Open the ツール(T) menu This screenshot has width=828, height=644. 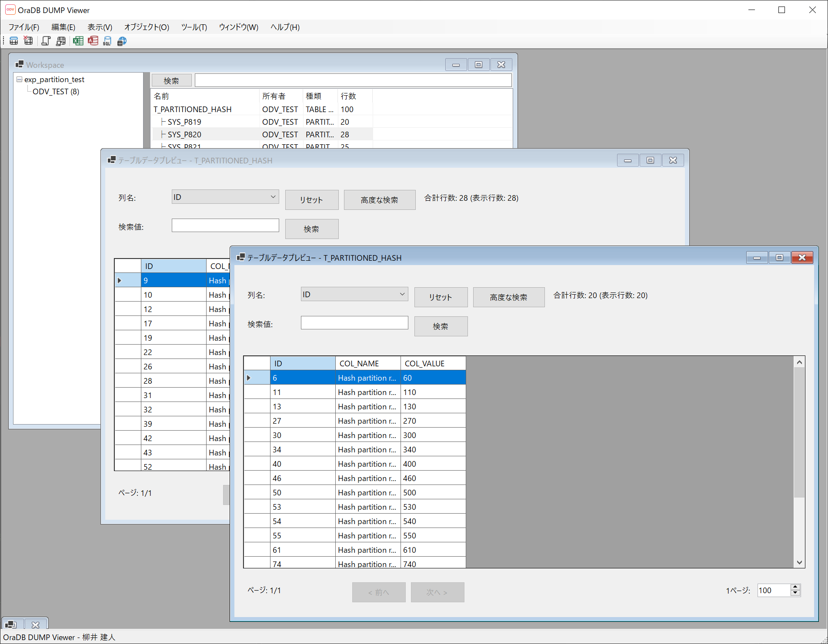[194, 27]
